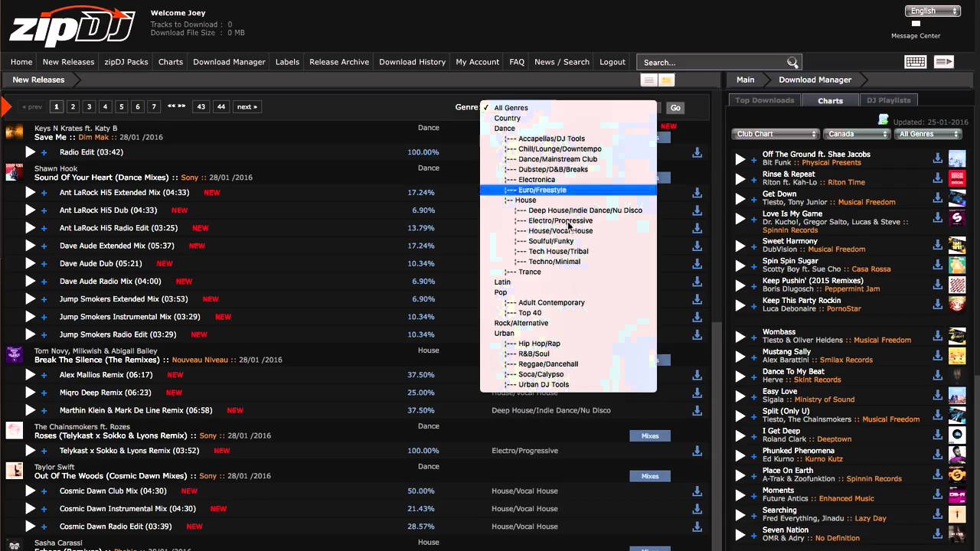The width and height of the screenshot is (980, 551).
Task: Select All Genres checked option
Action: tap(568, 108)
